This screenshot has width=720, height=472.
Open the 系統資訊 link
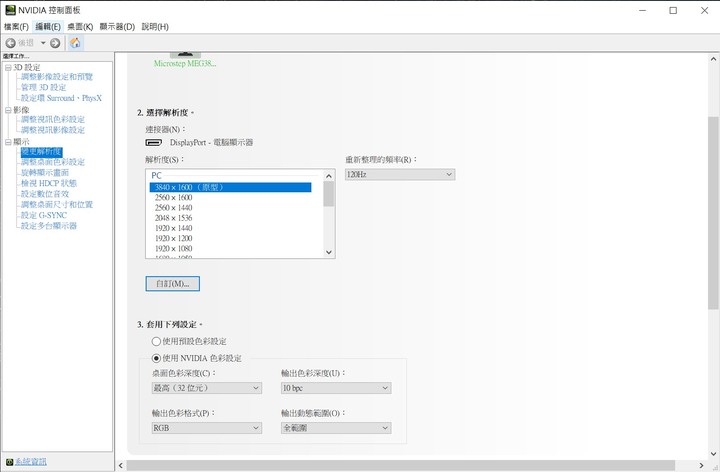coord(31,461)
